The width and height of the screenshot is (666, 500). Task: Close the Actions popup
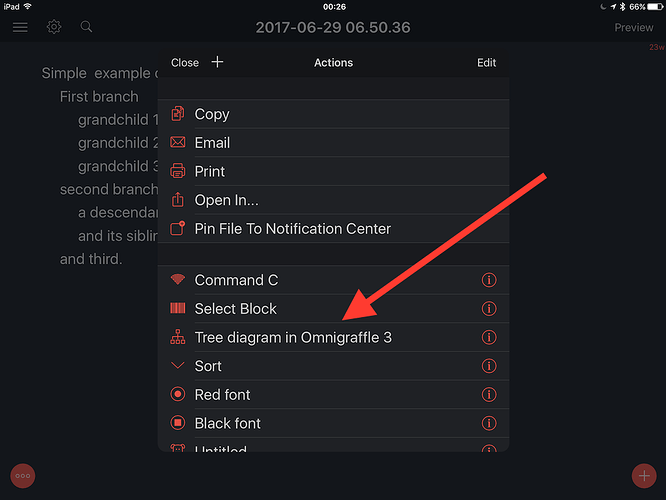185,62
